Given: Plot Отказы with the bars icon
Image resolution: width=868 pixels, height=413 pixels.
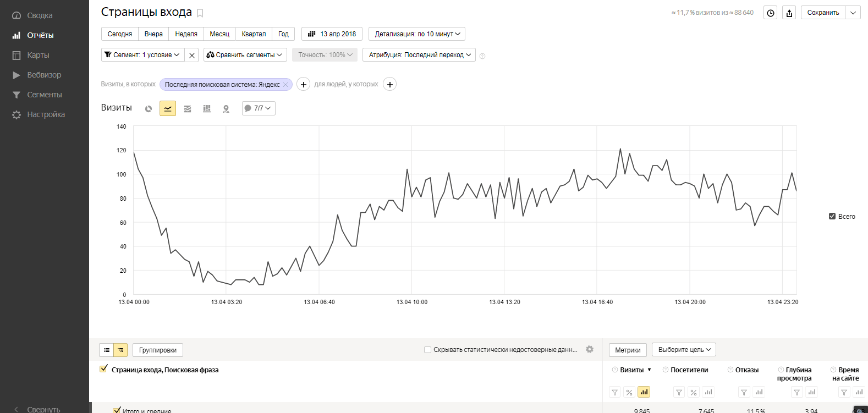Looking at the screenshot, I should [759, 392].
